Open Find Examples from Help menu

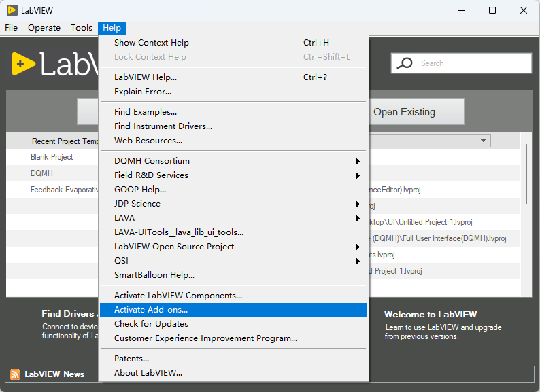146,112
